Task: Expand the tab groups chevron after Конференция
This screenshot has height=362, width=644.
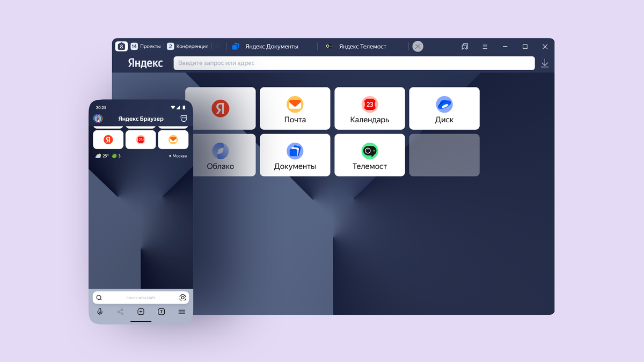Action: (218, 47)
